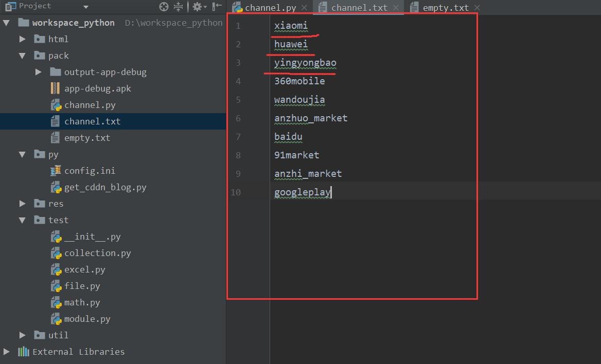Click baidu on line 7
Viewport: 601px width, 364px height.
coord(288,137)
